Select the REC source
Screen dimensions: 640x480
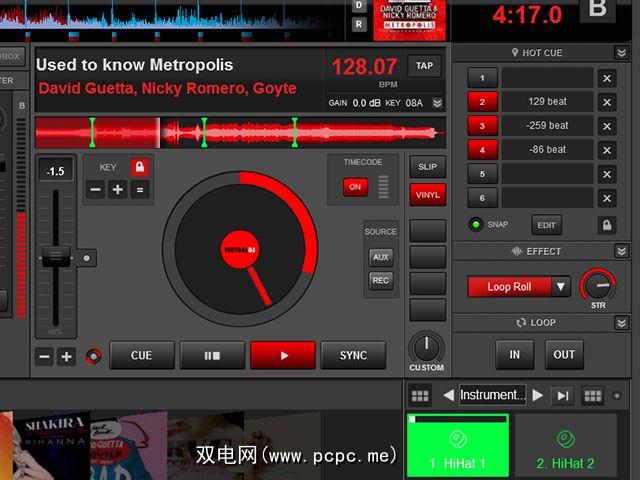pyautogui.click(x=381, y=280)
